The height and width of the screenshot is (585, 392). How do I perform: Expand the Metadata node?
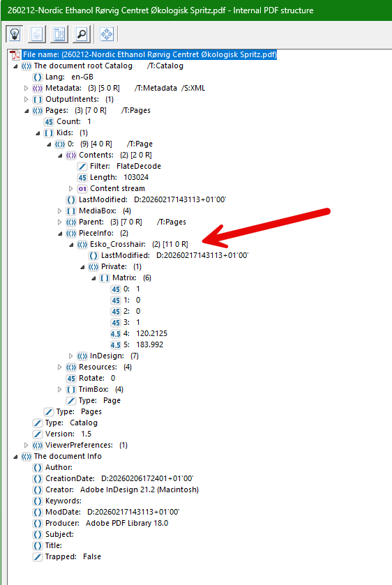tap(26, 89)
